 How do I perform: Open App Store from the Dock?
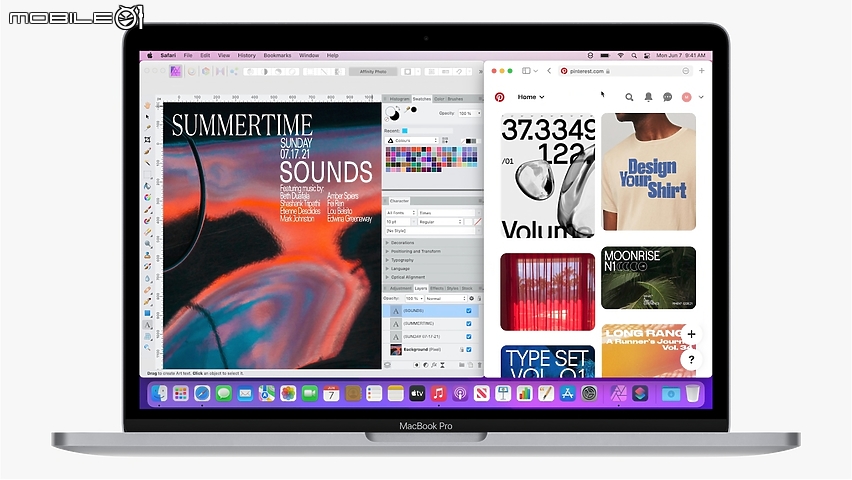tap(567, 393)
